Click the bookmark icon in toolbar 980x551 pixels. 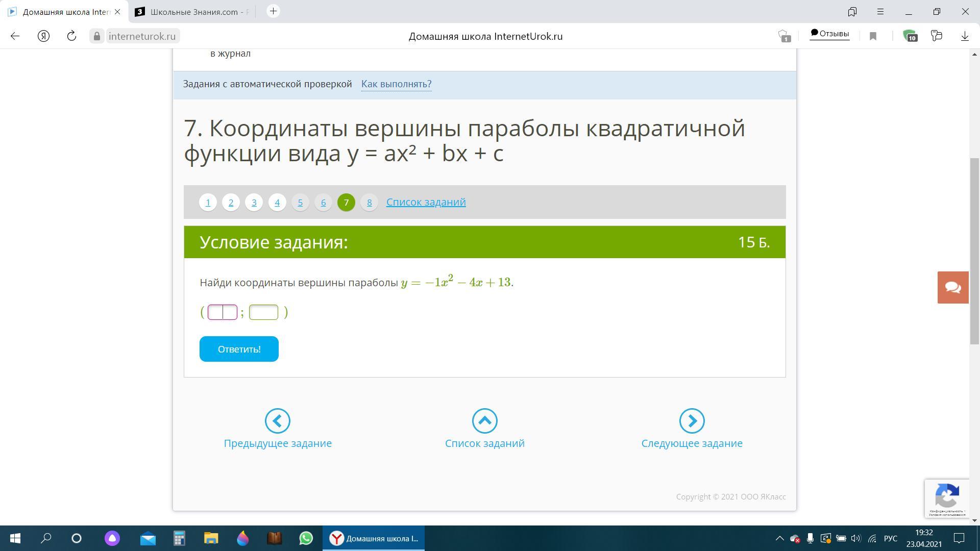[873, 36]
